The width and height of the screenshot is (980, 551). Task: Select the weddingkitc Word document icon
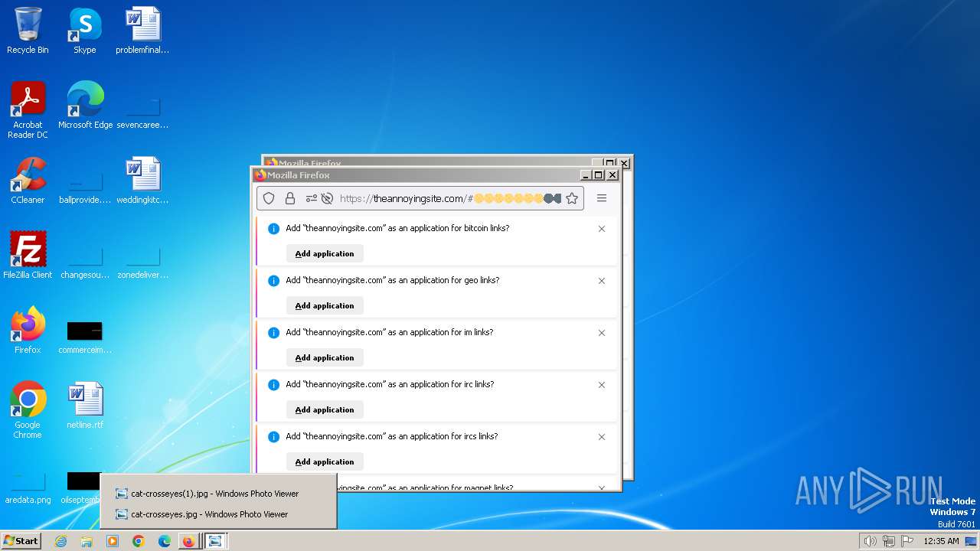coord(142,181)
